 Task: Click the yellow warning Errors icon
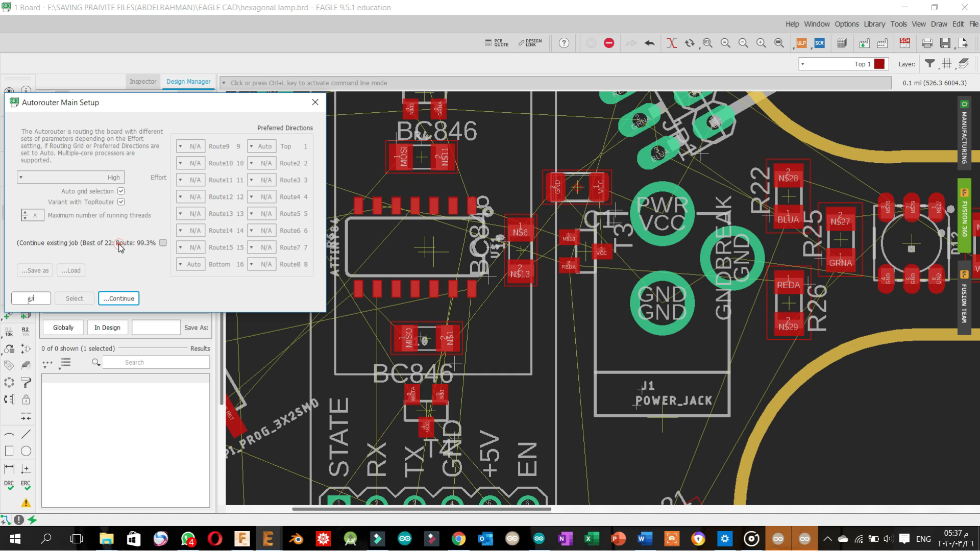pos(26,503)
